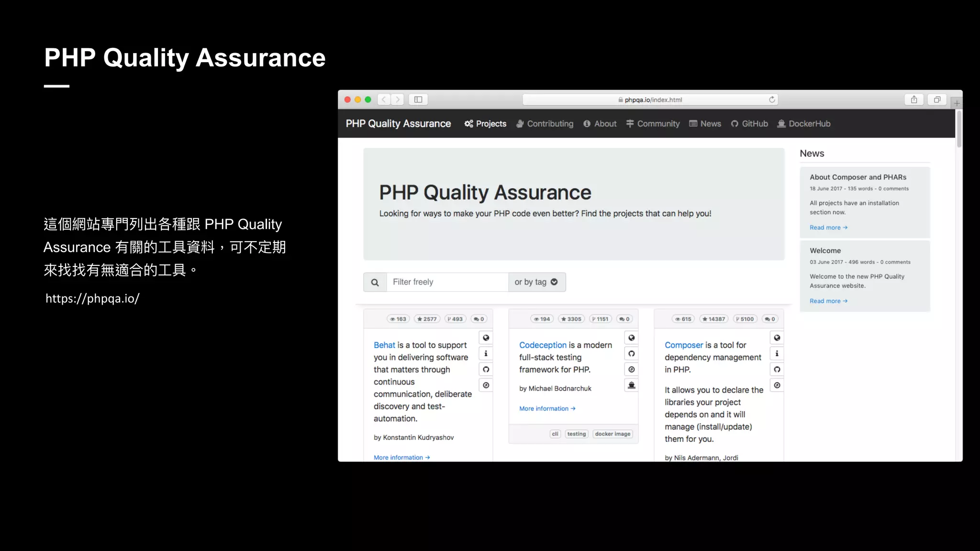This screenshot has height=551, width=980.
Task: Read more on About Composer and PHARs
Action: (828, 228)
